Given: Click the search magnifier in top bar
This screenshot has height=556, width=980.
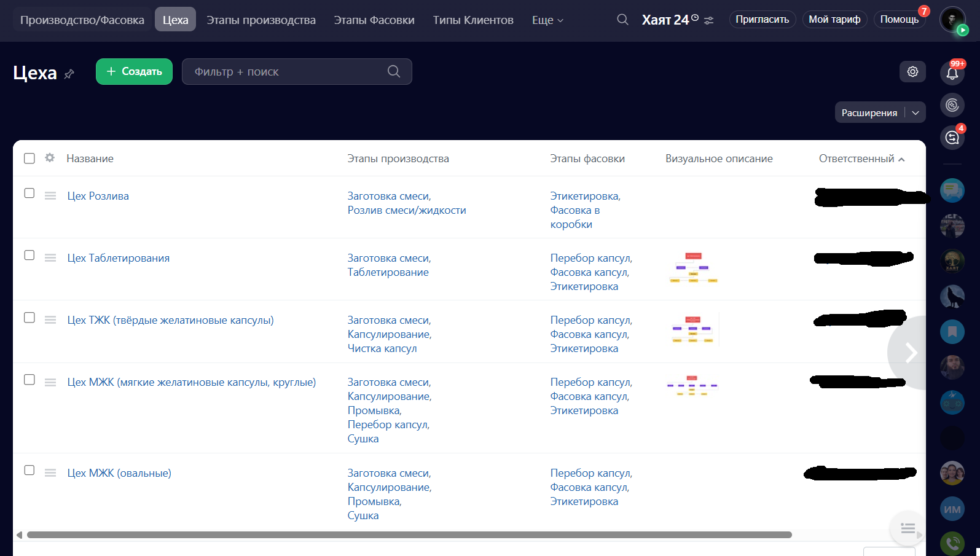Looking at the screenshot, I should [x=622, y=20].
